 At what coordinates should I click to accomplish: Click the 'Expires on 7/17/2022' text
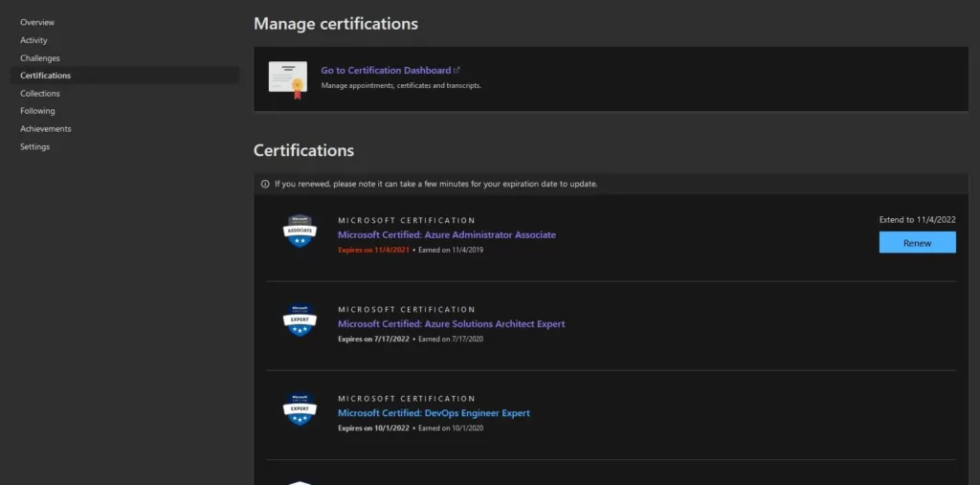click(x=374, y=340)
